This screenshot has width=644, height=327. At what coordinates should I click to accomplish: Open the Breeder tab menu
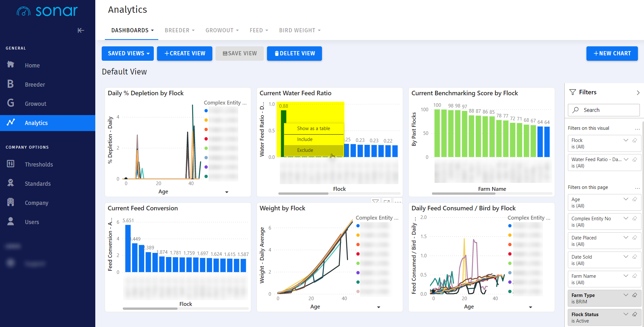(179, 30)
